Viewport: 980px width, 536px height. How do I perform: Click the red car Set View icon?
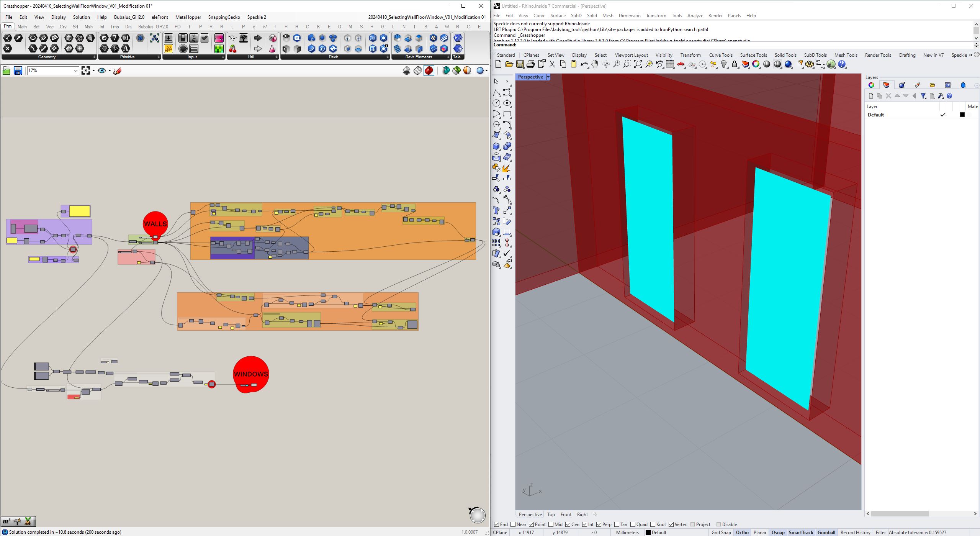coord(681,64)
